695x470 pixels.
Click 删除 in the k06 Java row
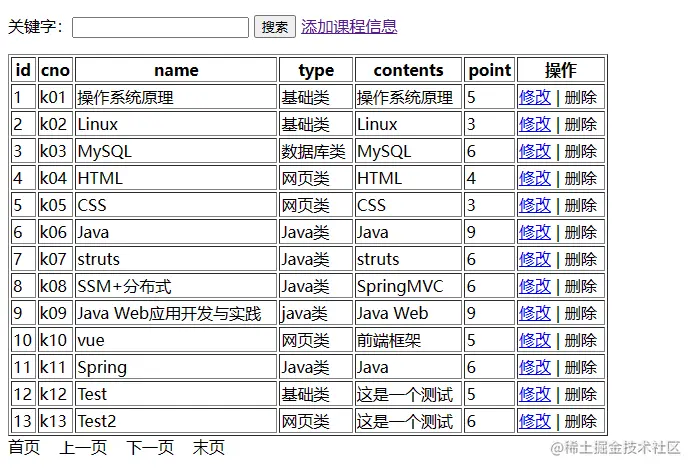pyautogui.click(x=581, y=232)
